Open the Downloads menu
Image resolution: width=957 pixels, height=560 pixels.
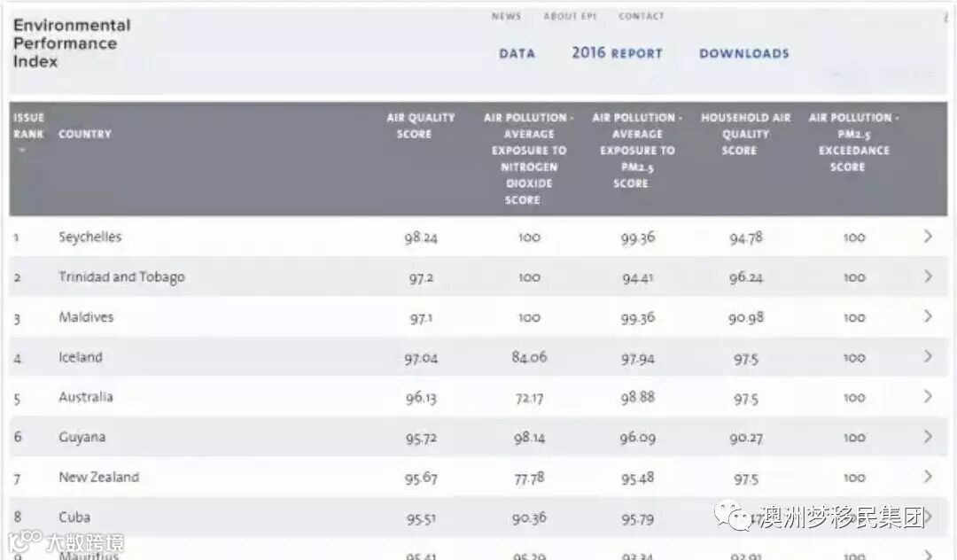[x=744, y=54]
